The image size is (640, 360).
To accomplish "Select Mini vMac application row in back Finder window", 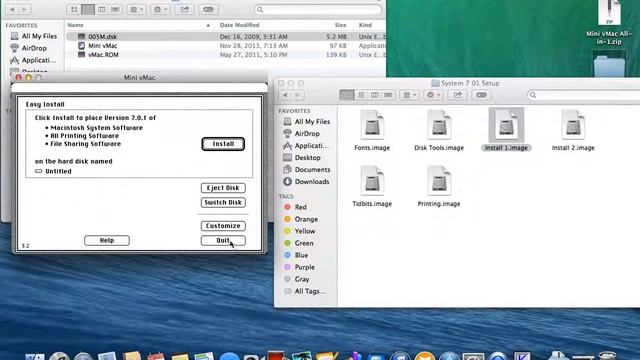I will coord(225,46).
